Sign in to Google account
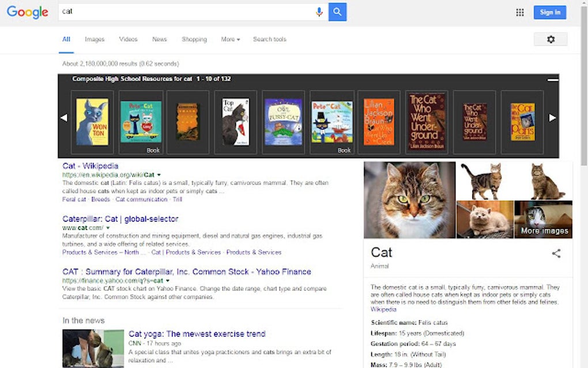 click(550, 12)
